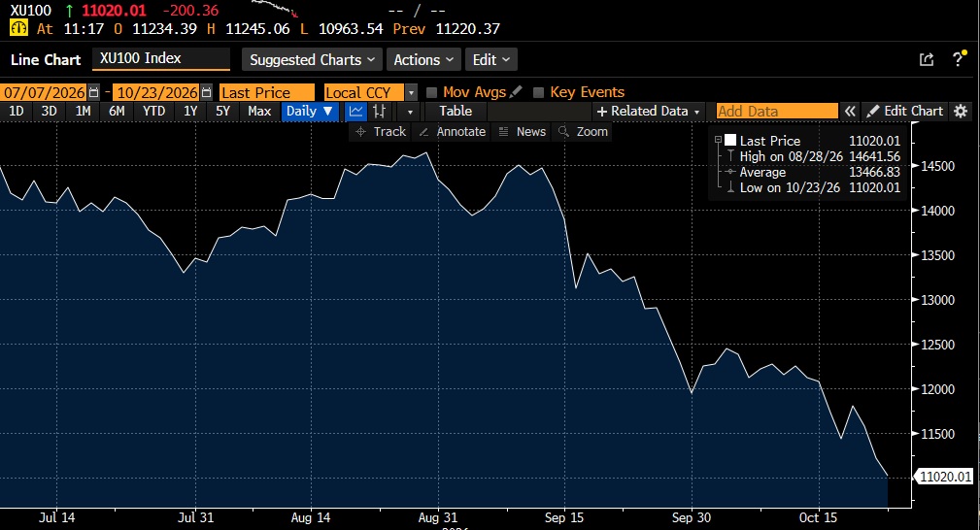The width and height of the screenshot is (980, 530).
Task: Click the Line Chart title label
Action: pyautogui.click(x=46, y=59)
